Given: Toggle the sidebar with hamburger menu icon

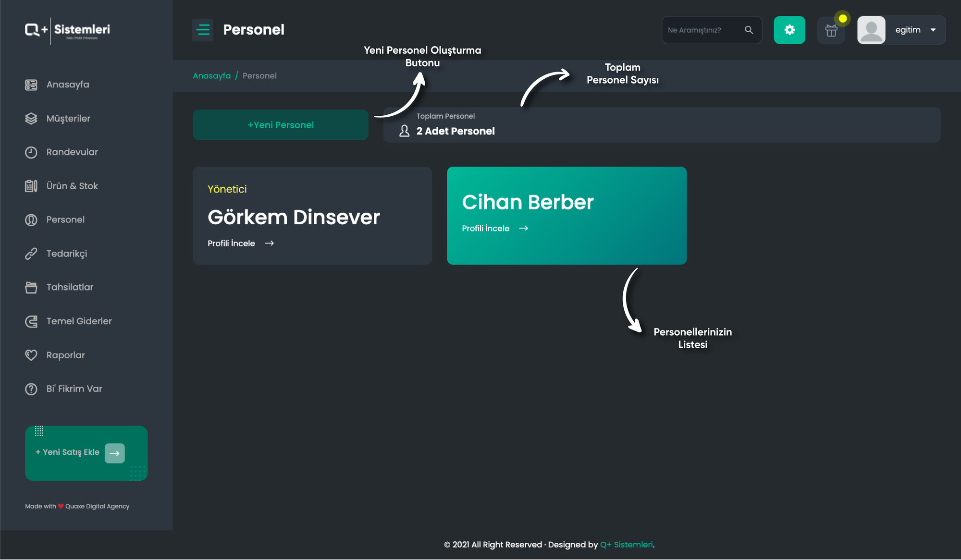Looking at the screenshot, I should 203,30.
